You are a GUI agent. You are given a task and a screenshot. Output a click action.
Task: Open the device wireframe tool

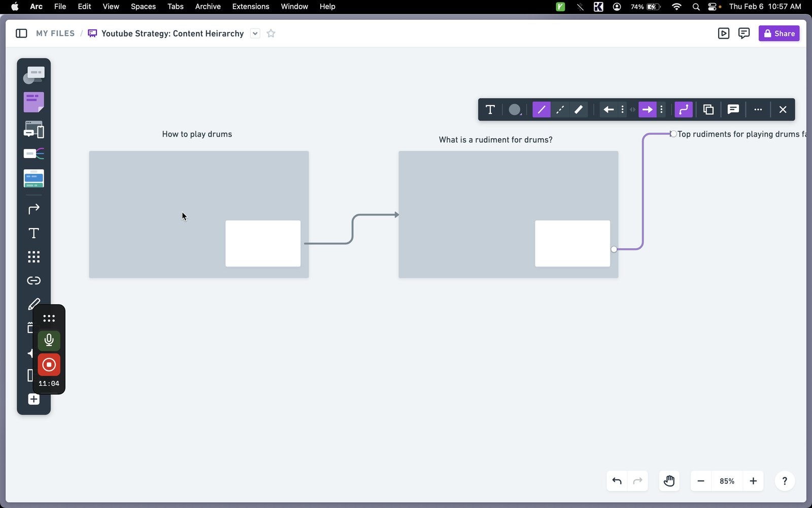[x=33, y=130]
